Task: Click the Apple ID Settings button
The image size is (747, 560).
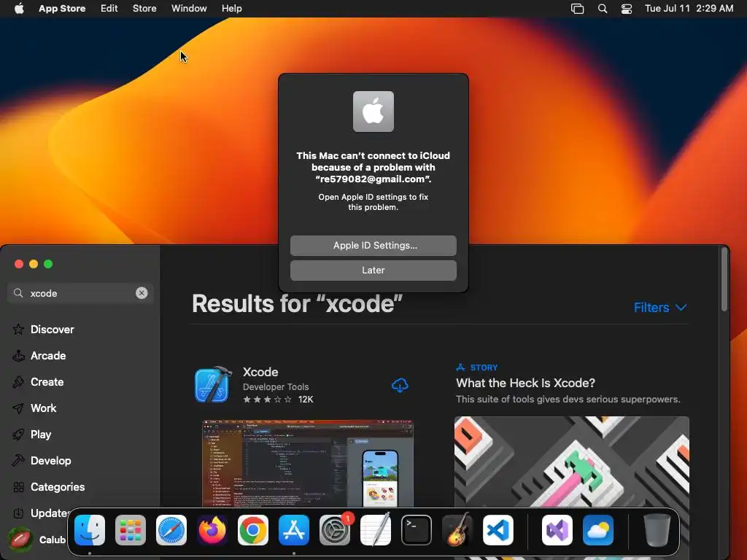Action: (373, 245)
